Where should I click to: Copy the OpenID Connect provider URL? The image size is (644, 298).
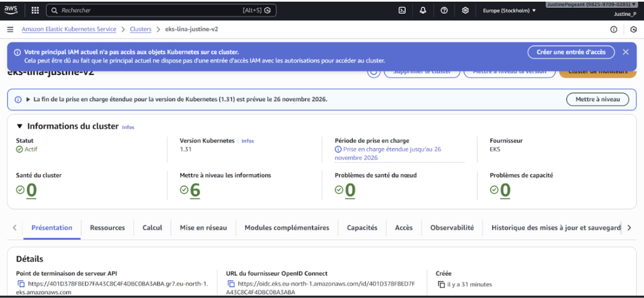231,284
